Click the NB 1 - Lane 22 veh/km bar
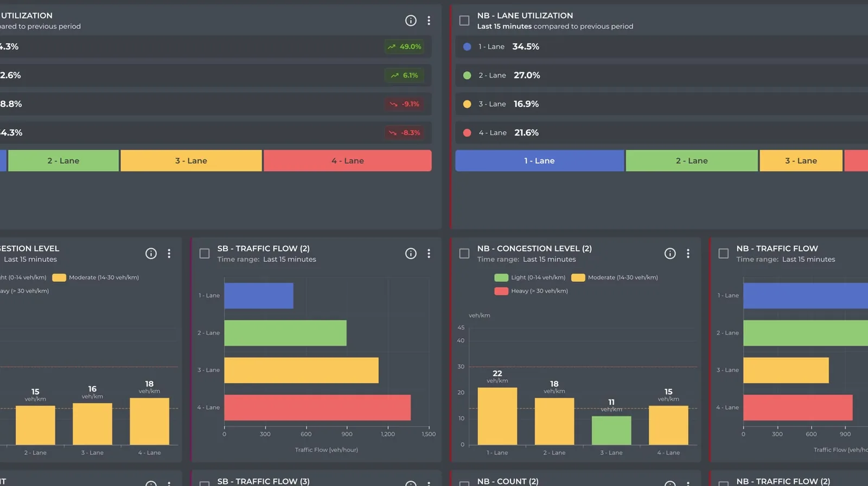 coord(497,416)
